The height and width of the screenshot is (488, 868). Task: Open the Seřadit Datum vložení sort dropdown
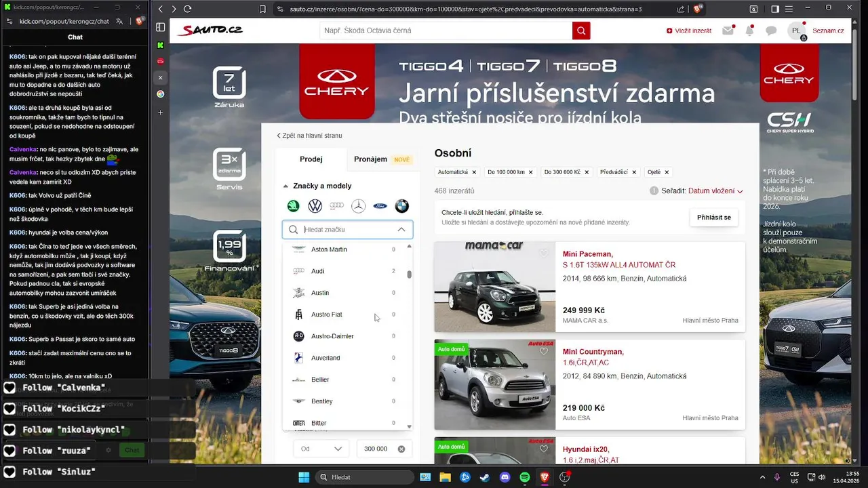pyautogui.click(x=715, y=191)
